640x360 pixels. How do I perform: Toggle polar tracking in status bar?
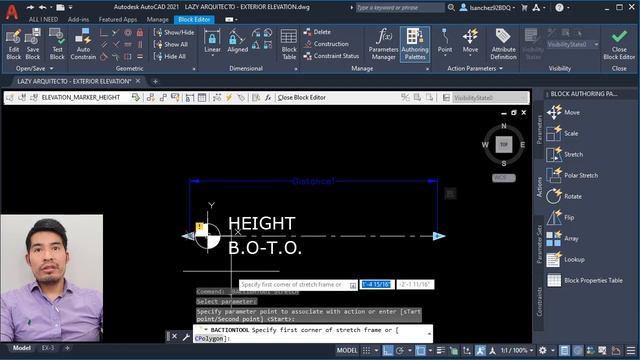pyautogui.click(x=400, y=350)
